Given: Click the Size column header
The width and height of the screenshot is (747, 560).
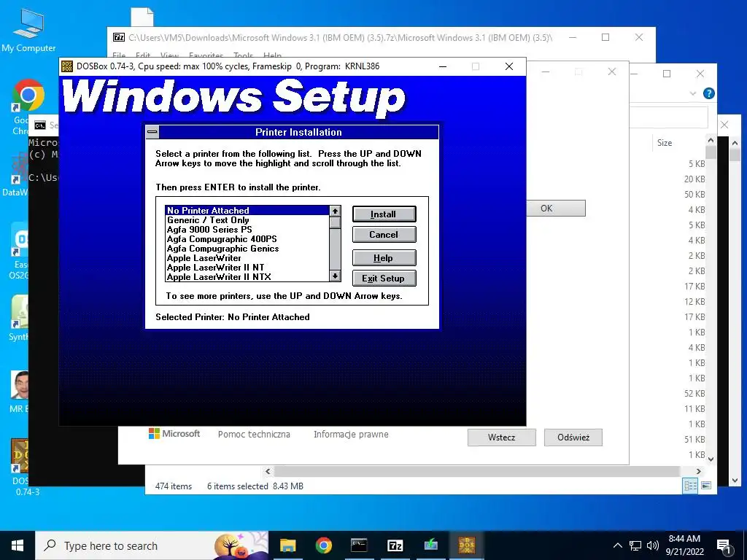Looking at the screenshot, I should click(665, 142).
